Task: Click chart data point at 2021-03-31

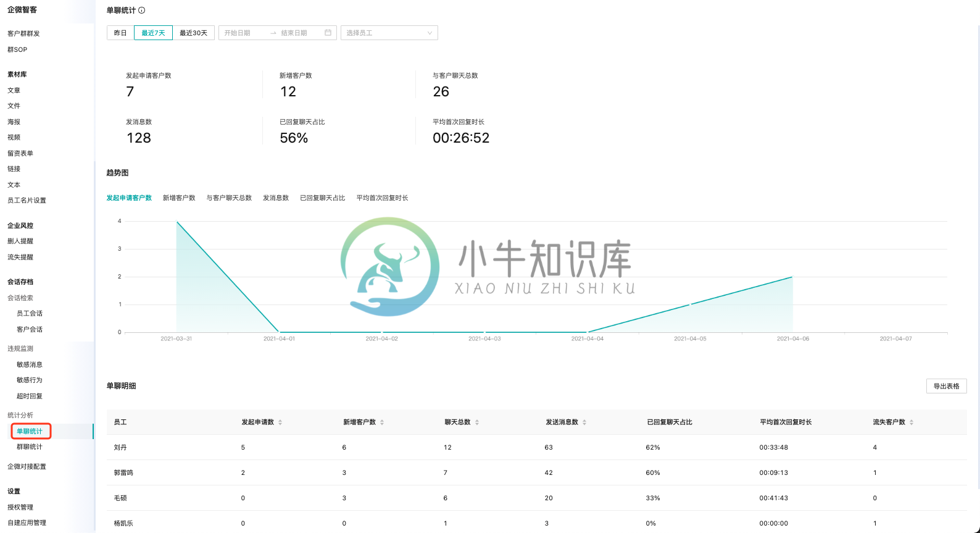Action: click(x=176, y=221)
